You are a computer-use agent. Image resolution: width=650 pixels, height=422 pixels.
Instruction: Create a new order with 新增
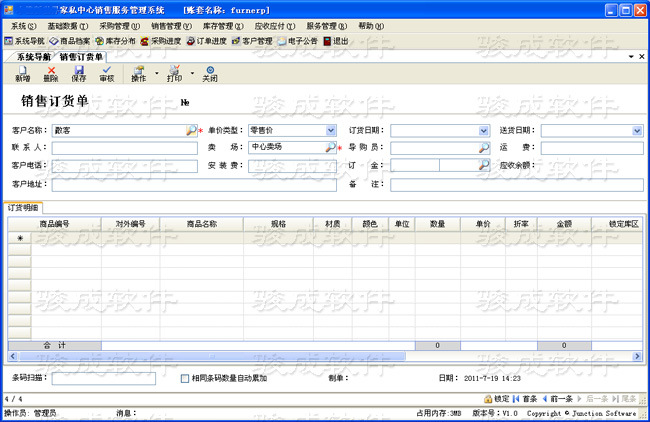[22, 74]
